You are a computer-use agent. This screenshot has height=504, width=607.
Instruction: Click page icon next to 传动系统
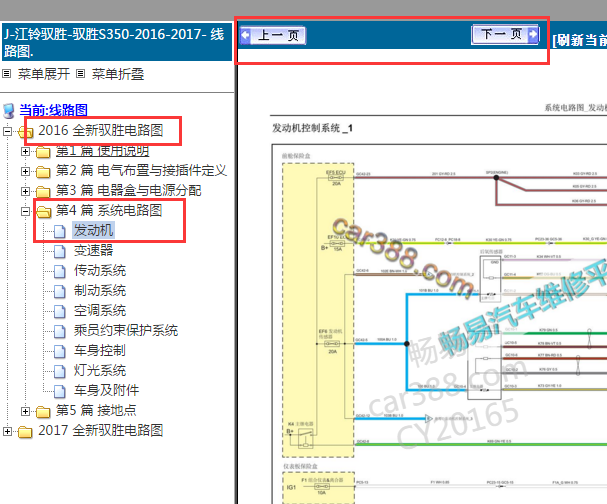click(59, 271)
